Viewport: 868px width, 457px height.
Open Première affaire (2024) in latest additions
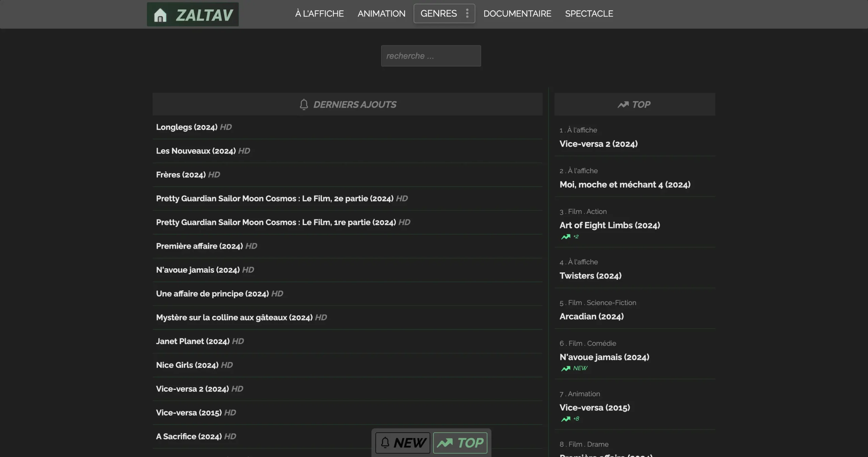tap(199, 246)
